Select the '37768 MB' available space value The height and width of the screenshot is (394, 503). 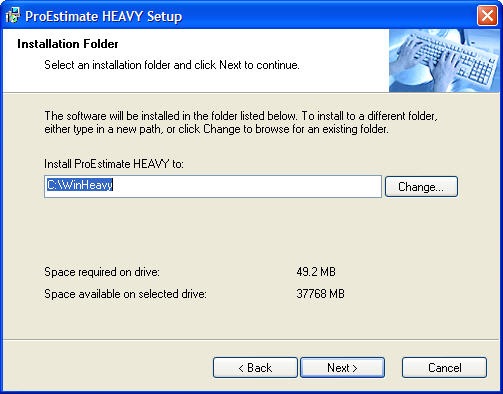[x=320, y=294]
